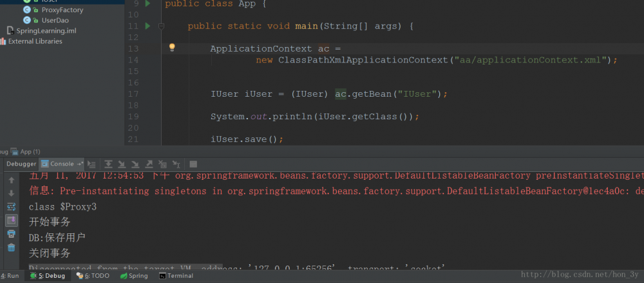Click the Evaluate Expression calculator icon
644x283 pixels.
click(x=193, y=164)
